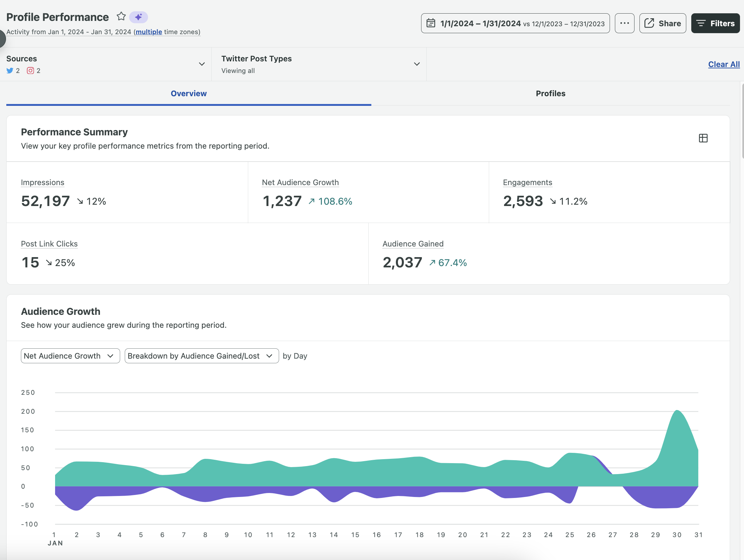
Task: Open Breakdown by Audience Gained/Lost dropdown
Action: click(x=201, y=356)
